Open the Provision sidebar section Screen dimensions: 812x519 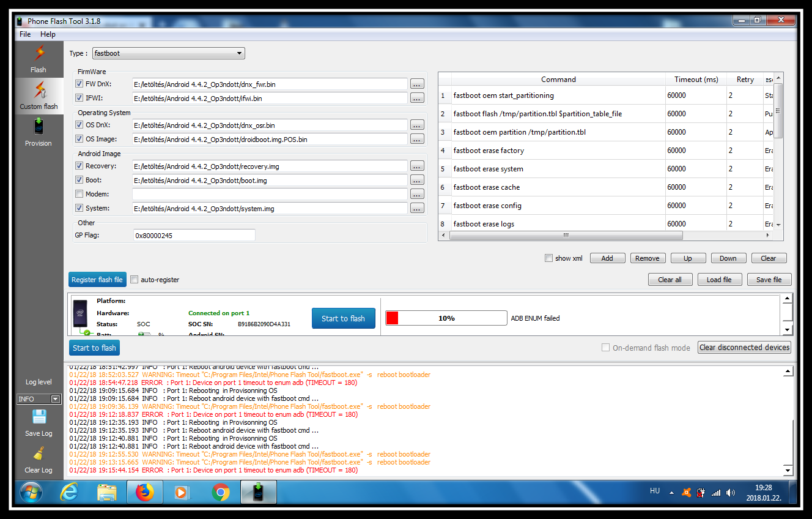click(x=39, y=132)
